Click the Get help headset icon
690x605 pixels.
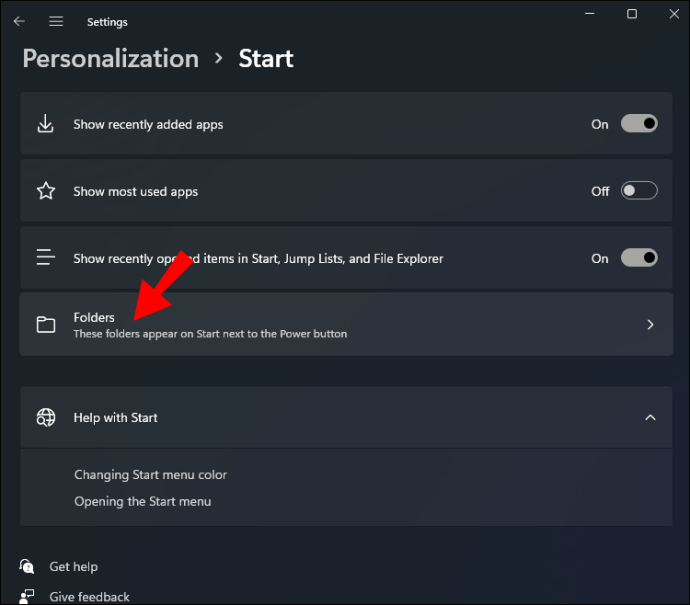[x=27, y=567]
